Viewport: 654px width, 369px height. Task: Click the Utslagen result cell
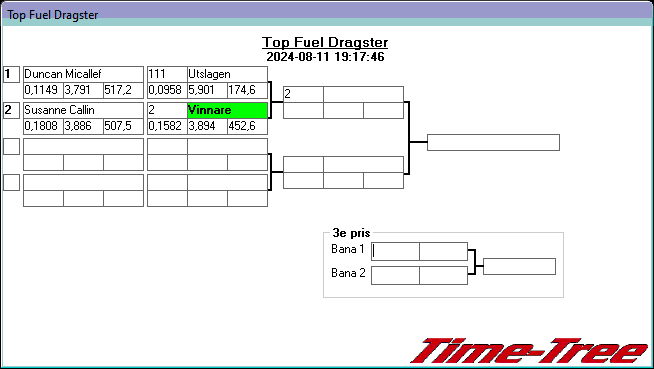[227, 74]
